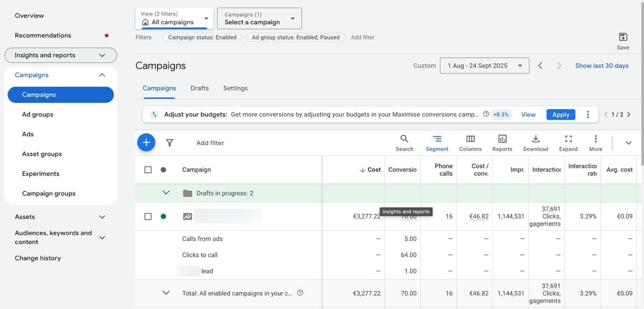Screen dimensions: 644x309
Task: Switch to the Drafts tab
Action: 199,88
